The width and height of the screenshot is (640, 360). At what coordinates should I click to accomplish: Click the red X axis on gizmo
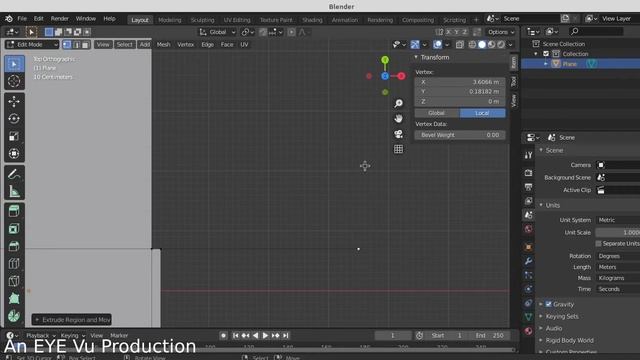[x=401, y=76]
